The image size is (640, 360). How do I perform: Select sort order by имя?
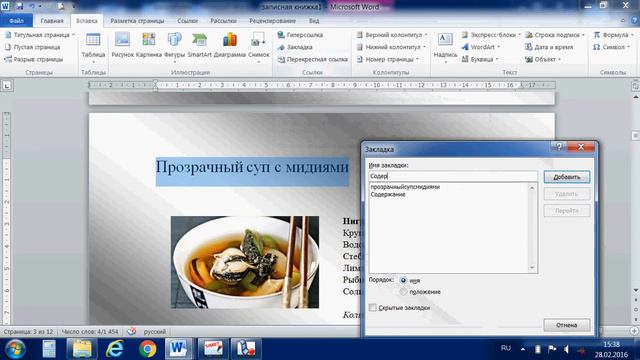(x=403, y=280)
